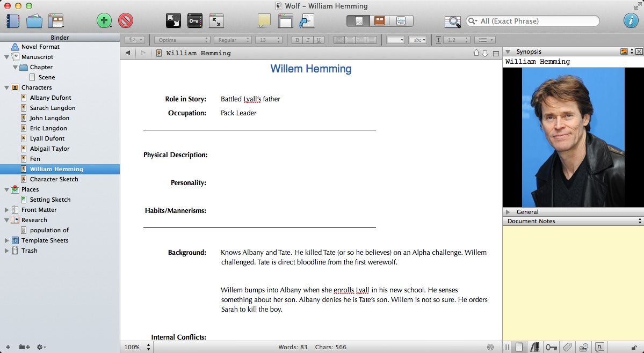Click the search field All (Exact Phrase)
This screenshot has width=644, height=353.
(533, 21)
